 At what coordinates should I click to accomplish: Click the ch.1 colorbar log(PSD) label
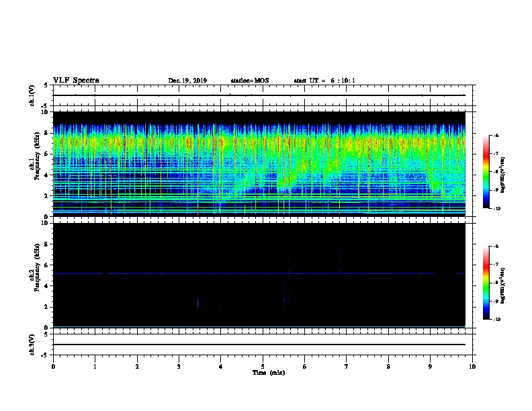coord(502,175)
